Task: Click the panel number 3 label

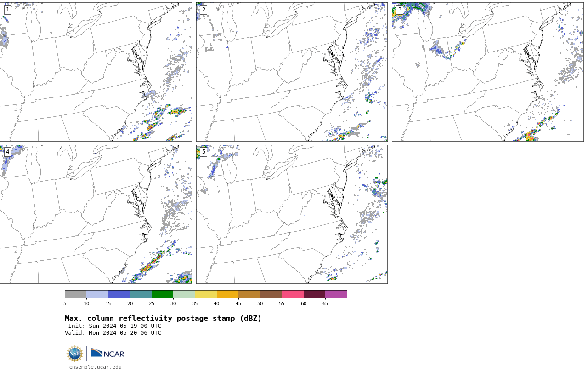Action: tap(400, 10)
